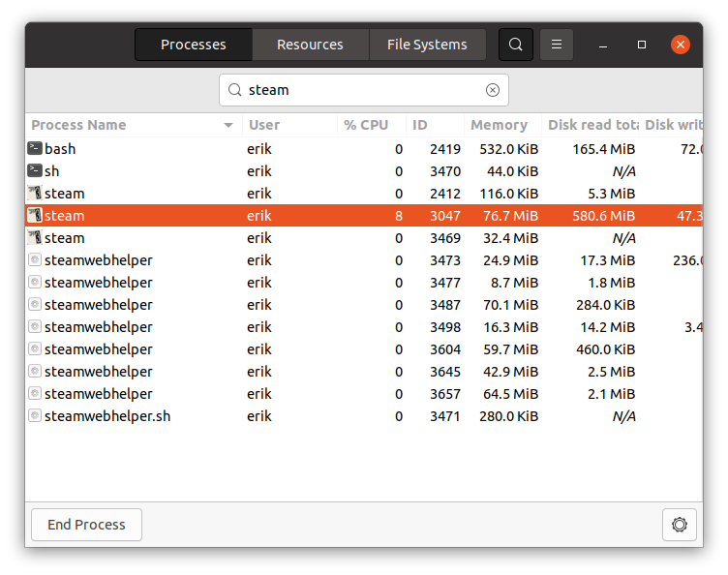728x575 pixels.
Task: Click icon of steamwebhelper 3645
Action: tap(35, 372)
